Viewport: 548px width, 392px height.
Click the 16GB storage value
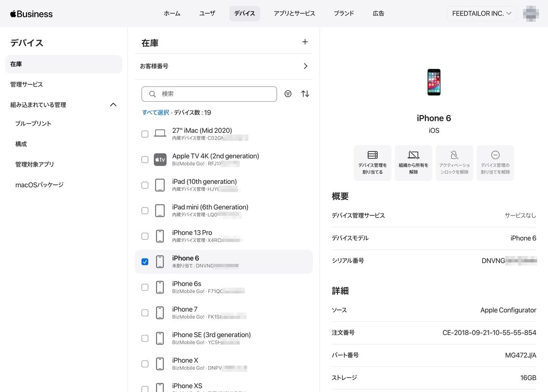[528, 378]
